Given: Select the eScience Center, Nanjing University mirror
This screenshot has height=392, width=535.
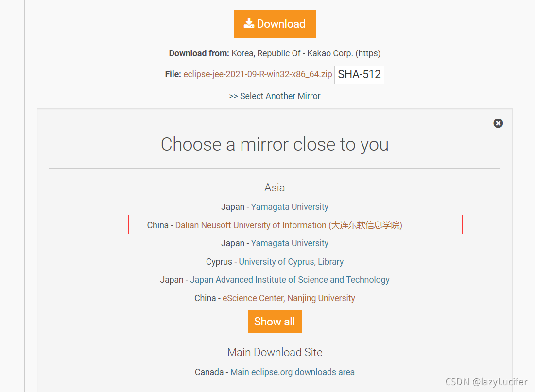Looking at the screenshot, I should point(289,298).
